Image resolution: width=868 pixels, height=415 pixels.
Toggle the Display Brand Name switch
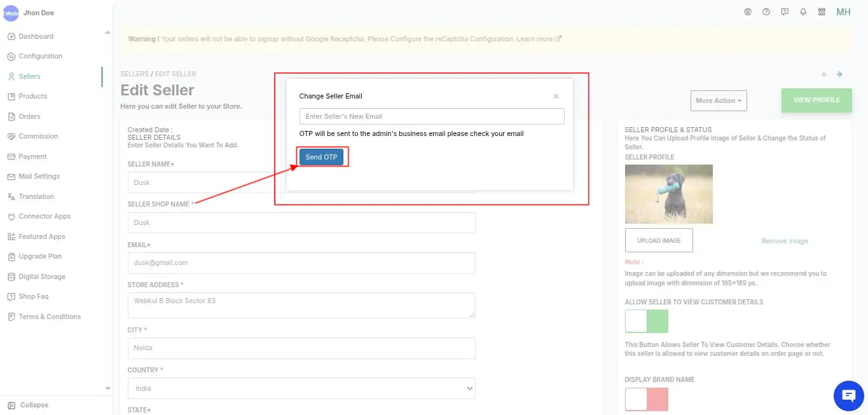[x=647, y=399]
